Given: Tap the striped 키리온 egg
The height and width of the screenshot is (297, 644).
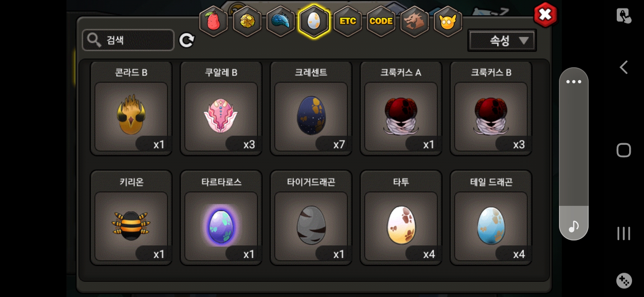Looking at the screenshot, I should click(x=131, y=218).
